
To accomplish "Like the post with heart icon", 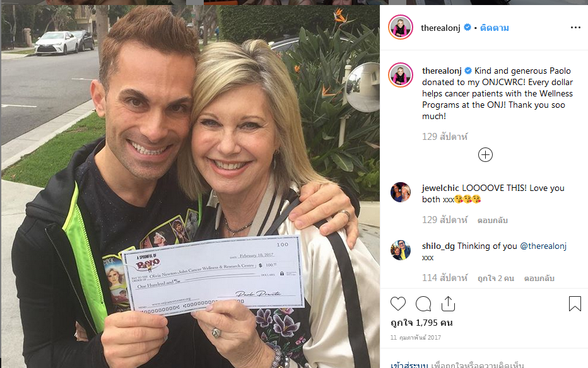I will pyautogui.click(x=398, y=304).
